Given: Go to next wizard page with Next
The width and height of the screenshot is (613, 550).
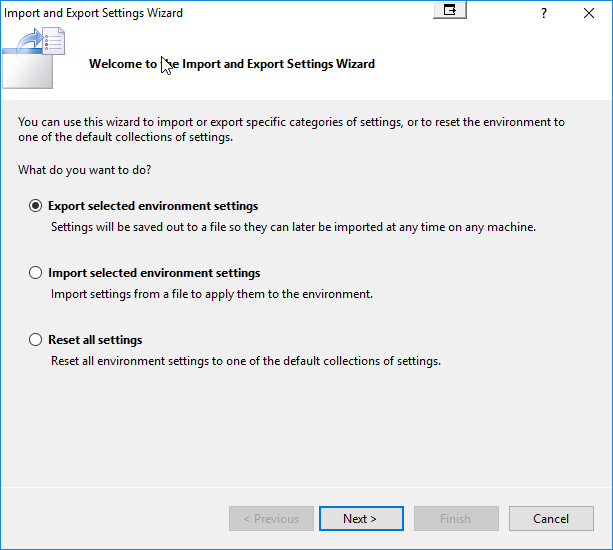Looking at the screenshot, I should [x=360, y=518].
